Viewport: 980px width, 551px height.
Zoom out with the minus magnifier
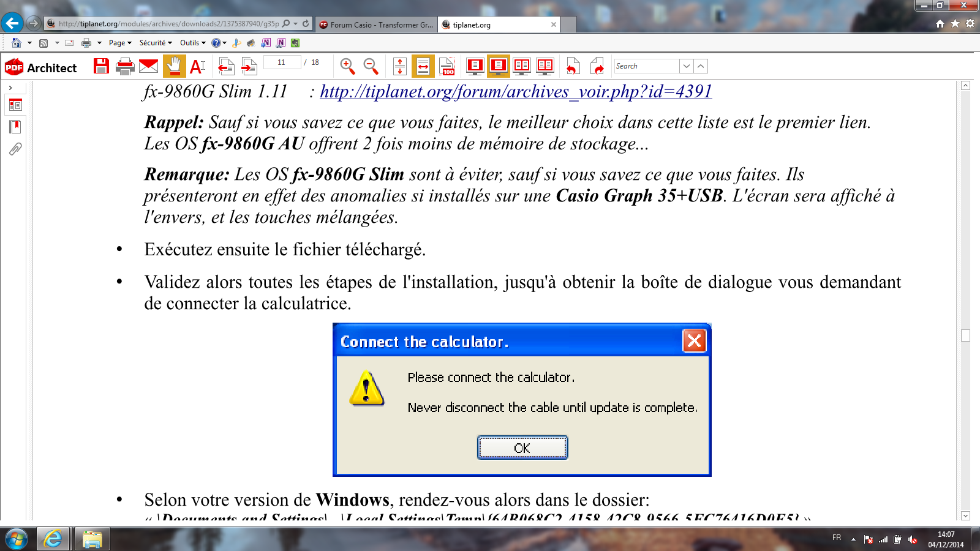pos(371,66)
